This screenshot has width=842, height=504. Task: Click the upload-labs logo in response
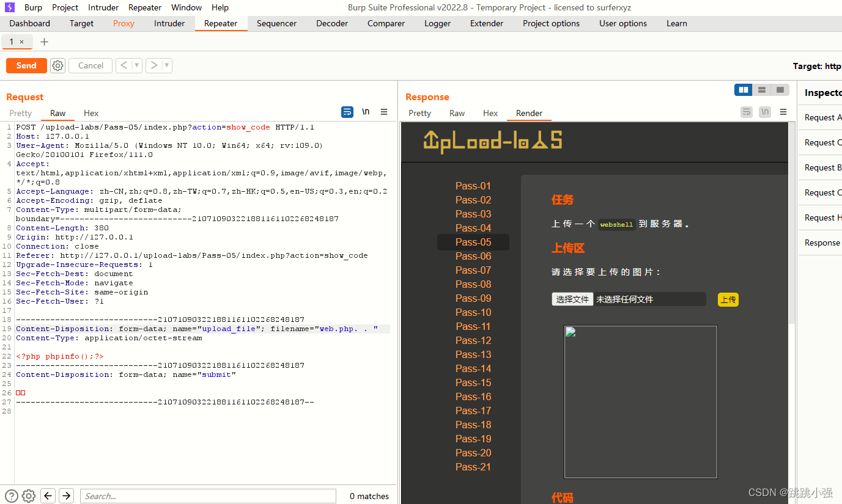click(x=492, y=141)
